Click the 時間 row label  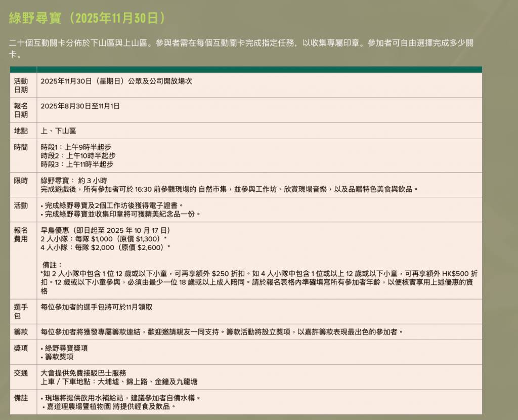[21, 147]
